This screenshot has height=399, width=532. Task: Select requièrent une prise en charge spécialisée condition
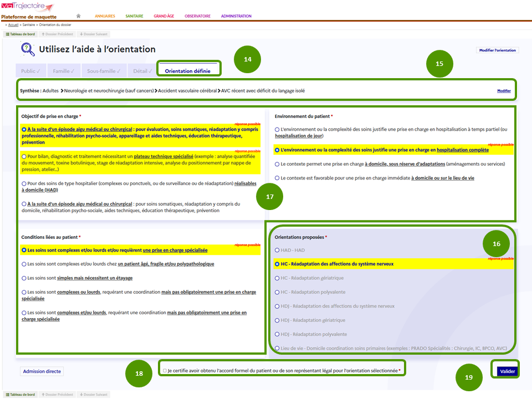(x=24, y=250)
